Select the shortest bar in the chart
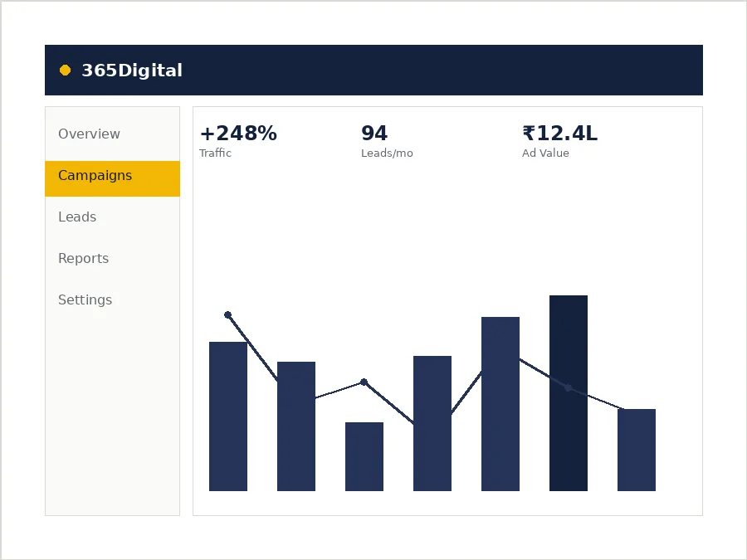The width and height of the screenshot is (747, 560). (x=364, y=456)
